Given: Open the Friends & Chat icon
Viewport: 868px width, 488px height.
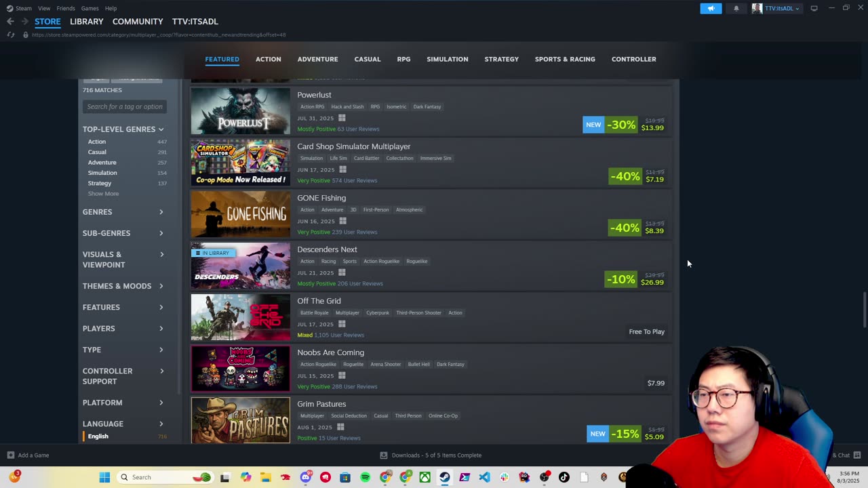Looking at the screenshot, I should click(857, 455).
